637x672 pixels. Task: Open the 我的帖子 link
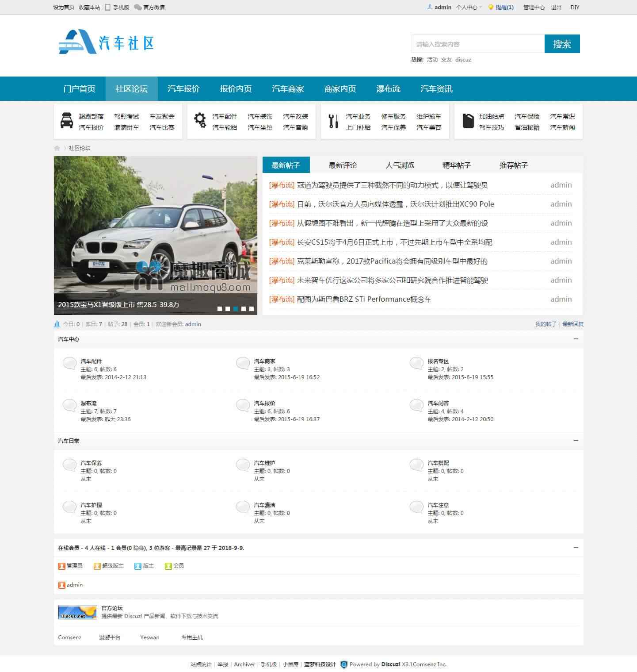(546, 324)
